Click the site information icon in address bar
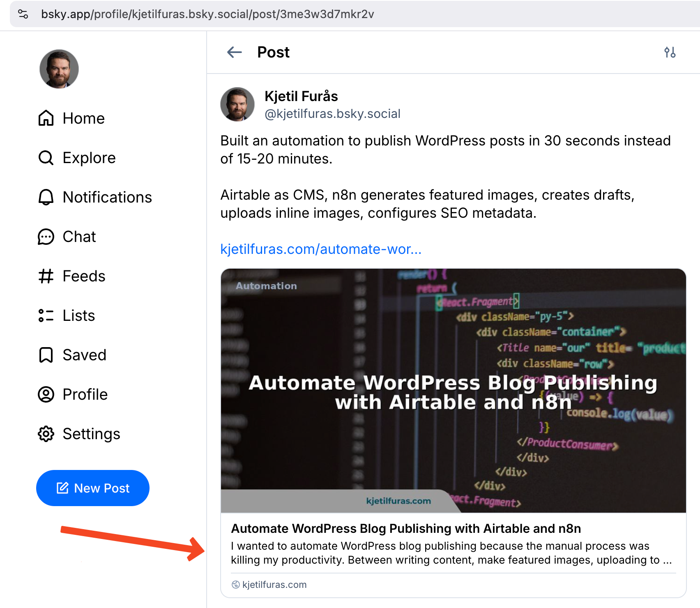 coord(23,14)
